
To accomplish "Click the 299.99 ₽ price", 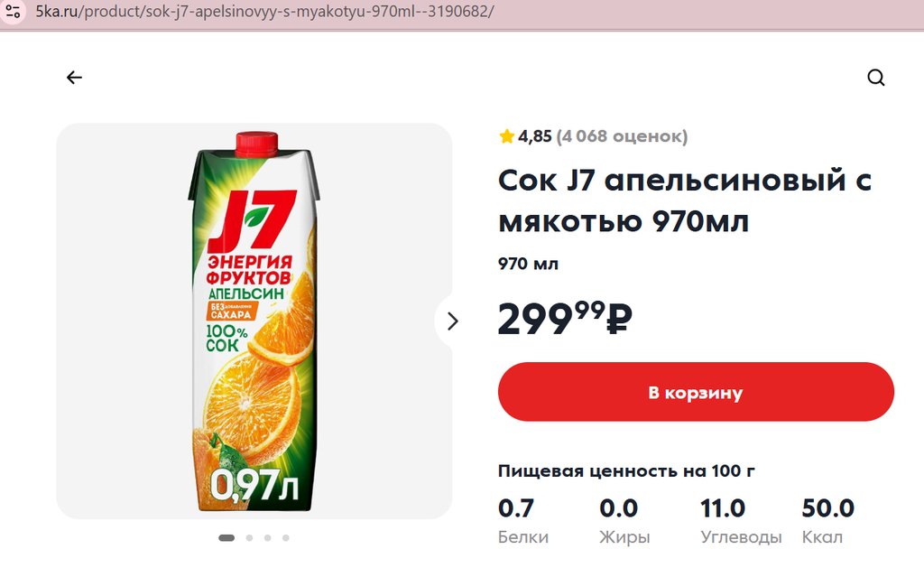I will (x=565, y=319).
